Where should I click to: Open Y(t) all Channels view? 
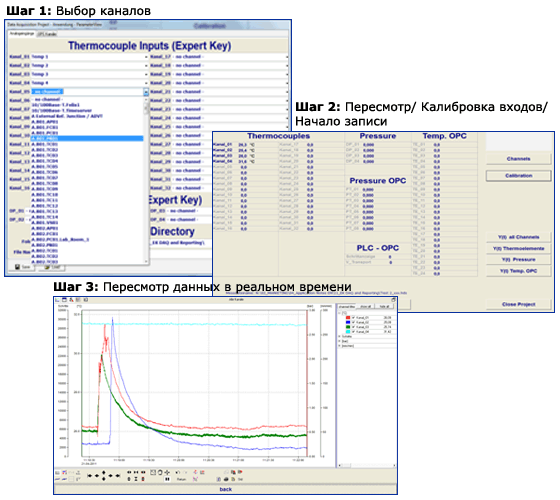point(518,237)
